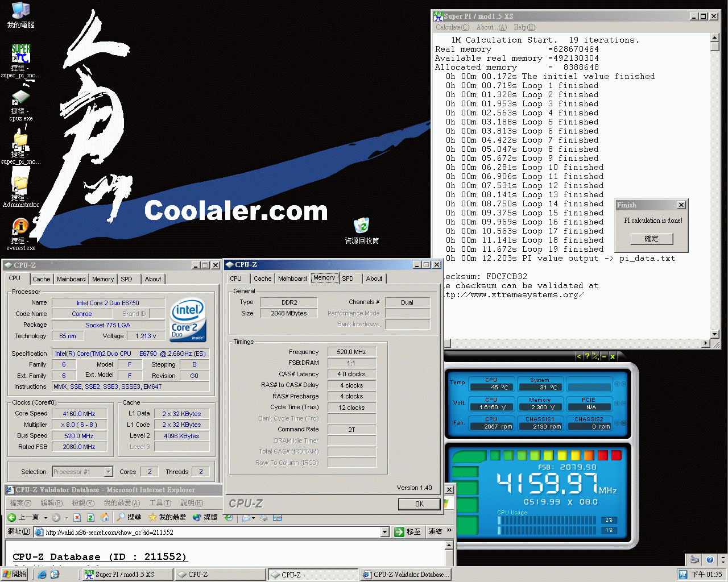Go to the IE Home page

tap(105, 517)
